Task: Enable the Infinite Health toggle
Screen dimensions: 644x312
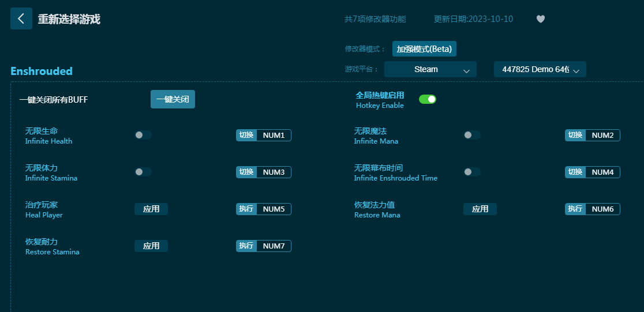Action: pos(143,135)
